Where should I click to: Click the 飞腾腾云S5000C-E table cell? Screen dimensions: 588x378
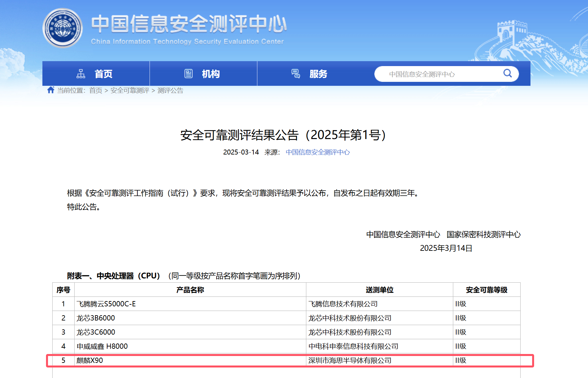pos(106,304)
